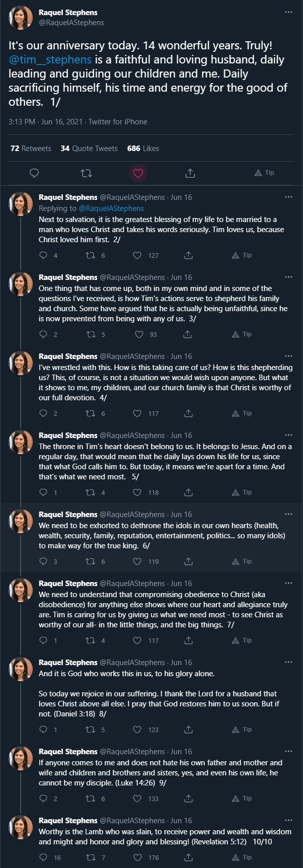
Task: Open more menu on Daniel 3:18 tweet
Action: point(288,662)
